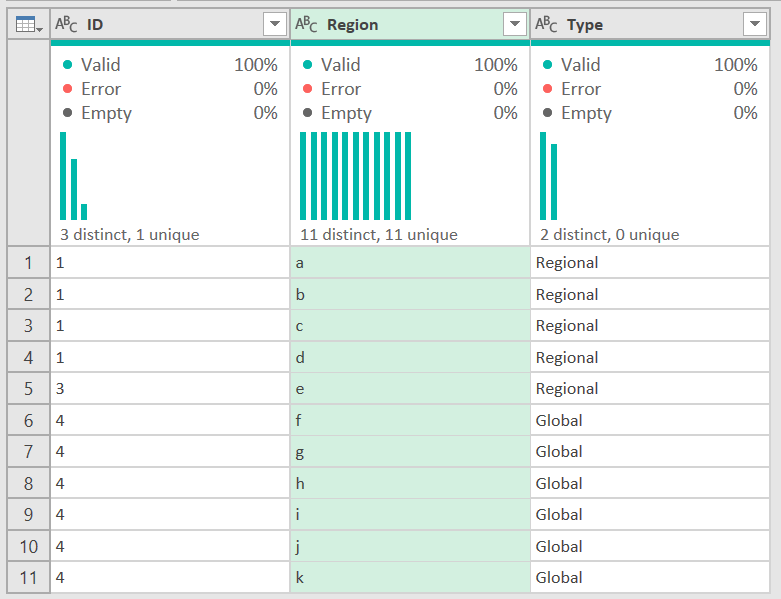Screen dimensions: 781x599
Task: Select row number 6
Action: 28,420
